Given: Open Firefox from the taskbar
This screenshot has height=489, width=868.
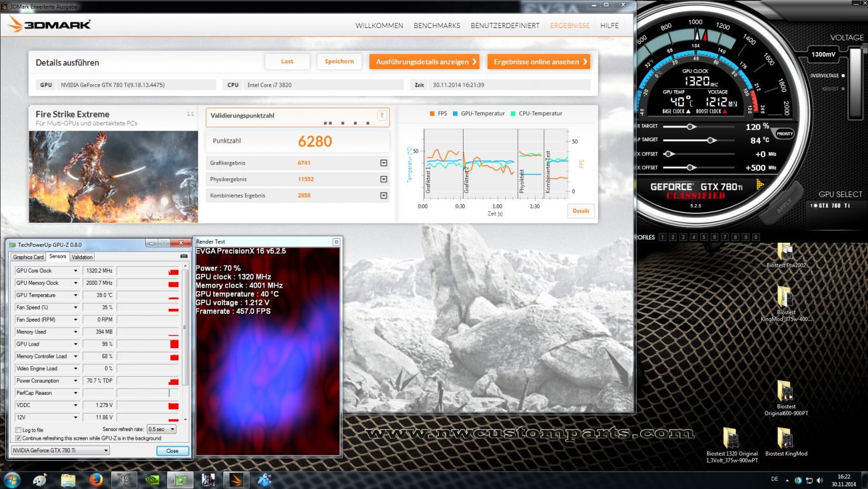Looking at the screenshot, I should point(96,480).
